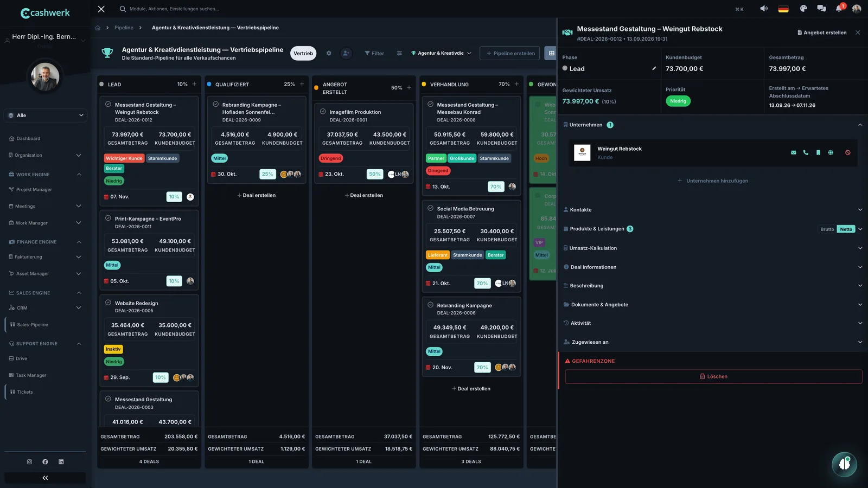
Task: Open Projekt Manager in sidebar
Action: (x=34, y=190)
